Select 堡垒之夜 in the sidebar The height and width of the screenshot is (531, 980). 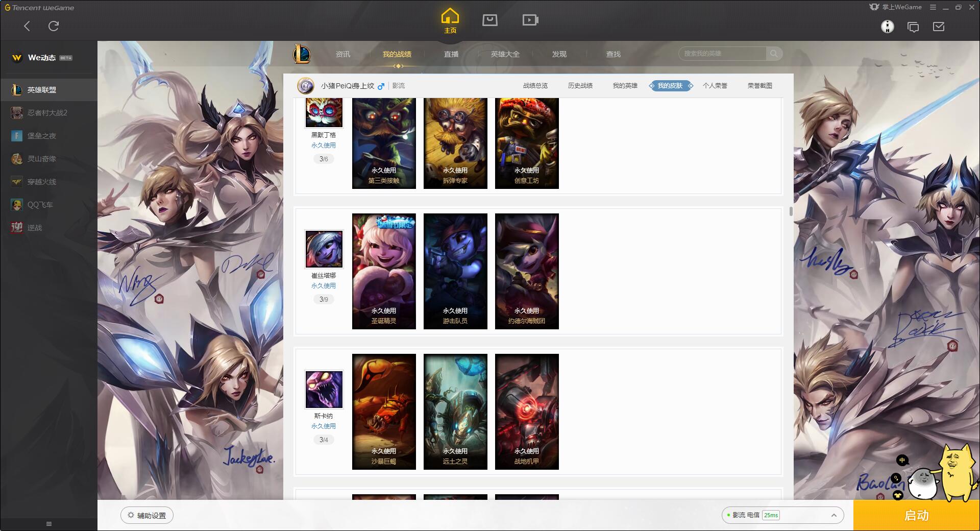(x=48, y=136)
